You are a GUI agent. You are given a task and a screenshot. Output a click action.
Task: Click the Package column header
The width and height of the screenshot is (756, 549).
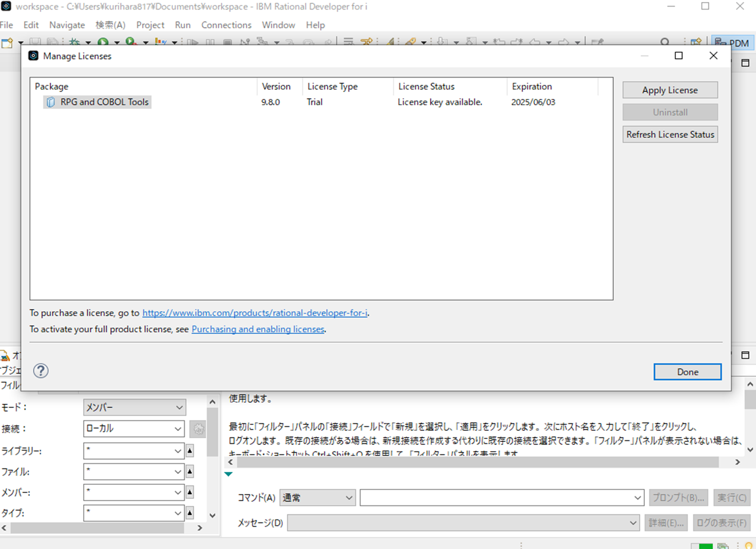point(143,86)
